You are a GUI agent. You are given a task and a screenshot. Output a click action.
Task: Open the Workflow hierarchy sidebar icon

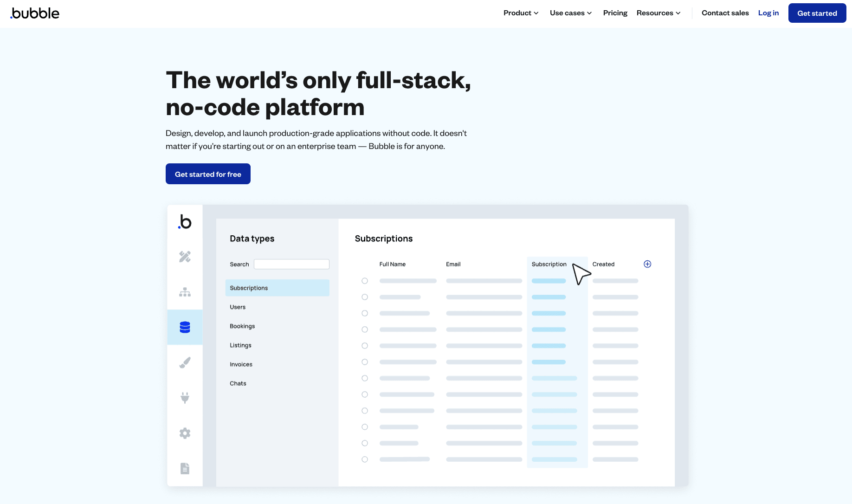click(185, 292)
